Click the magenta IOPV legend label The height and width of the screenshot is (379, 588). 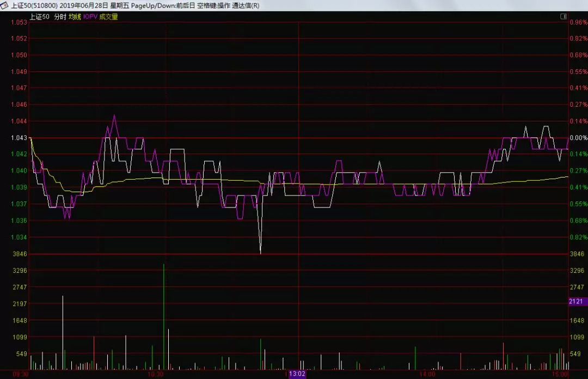[90, 17]
